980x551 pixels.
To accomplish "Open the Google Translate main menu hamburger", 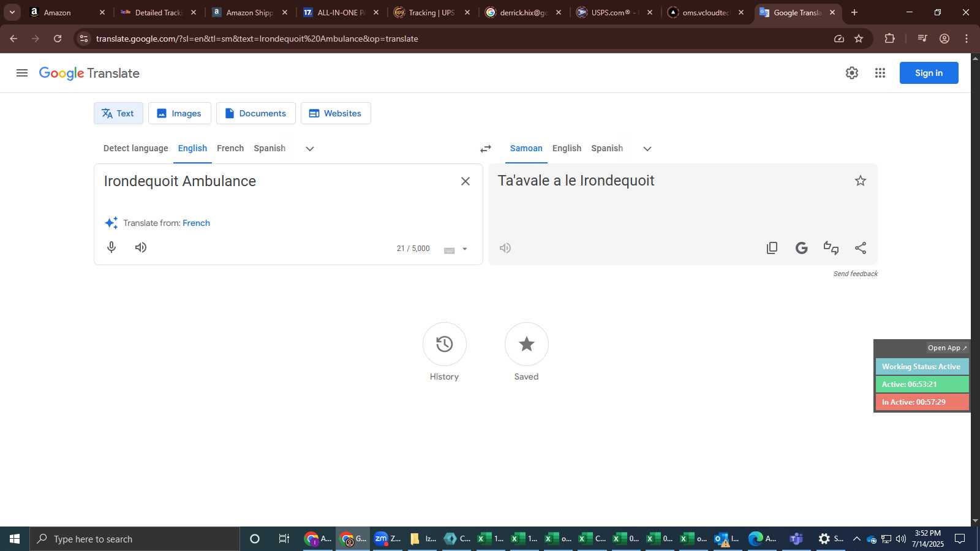I will point(22,73).
